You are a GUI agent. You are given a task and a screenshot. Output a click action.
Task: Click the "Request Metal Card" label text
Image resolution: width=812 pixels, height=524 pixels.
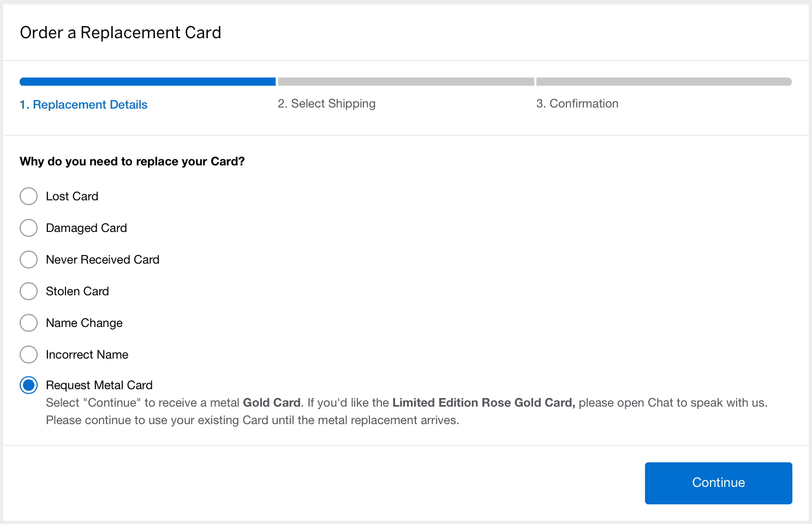tap(99, 385)
